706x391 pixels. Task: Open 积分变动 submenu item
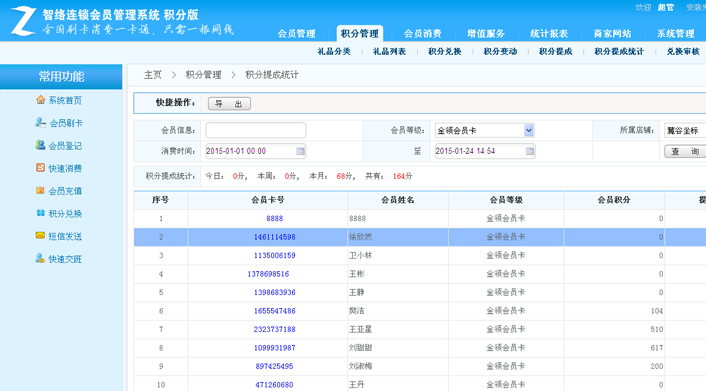500,51
